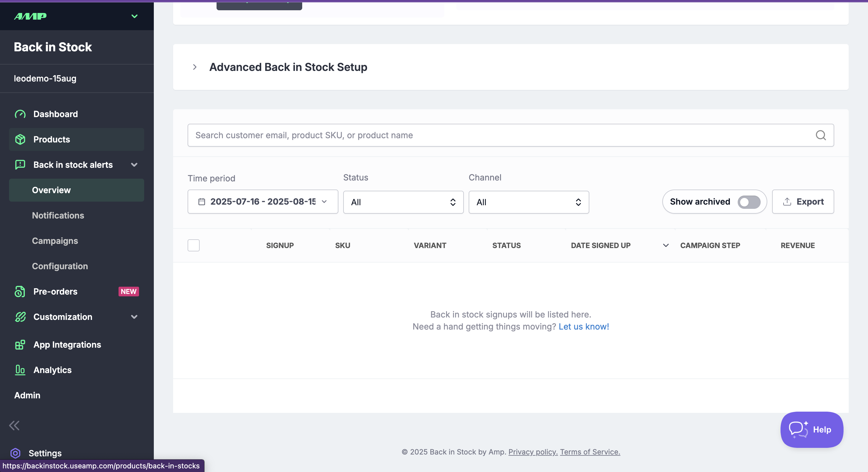
Task: Click the STATUS column header
Action: (506, 245)
